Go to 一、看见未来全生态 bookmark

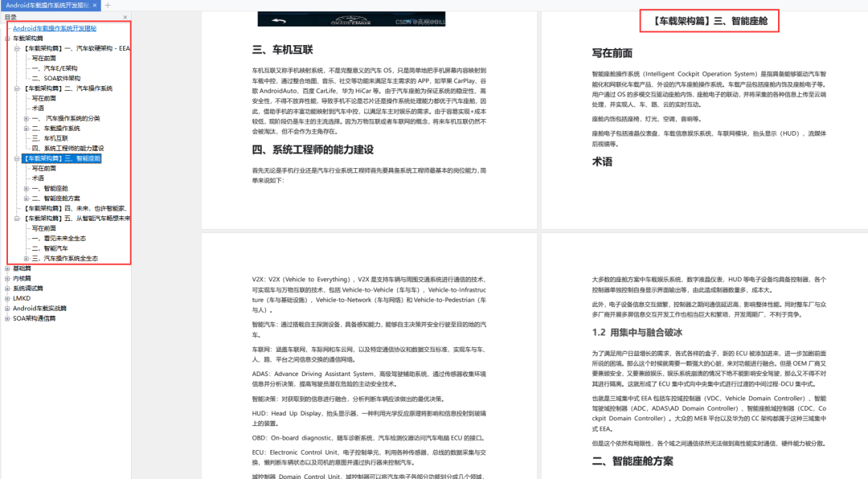click(x=59, y=238)
